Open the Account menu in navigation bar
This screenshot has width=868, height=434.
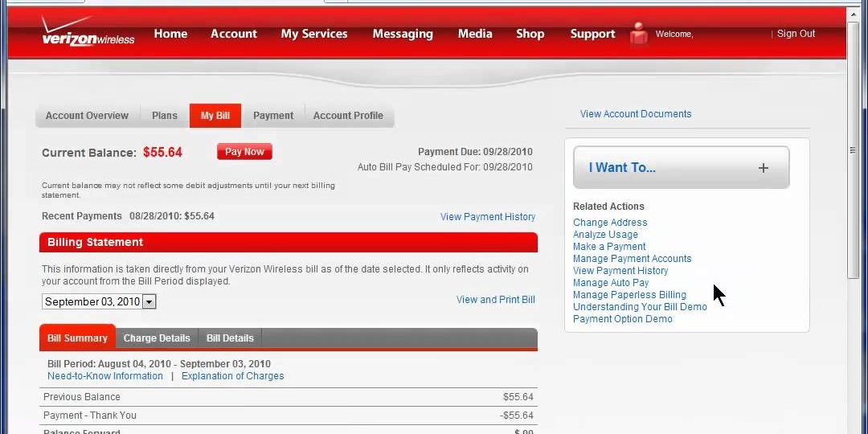[x=234, y=34]
